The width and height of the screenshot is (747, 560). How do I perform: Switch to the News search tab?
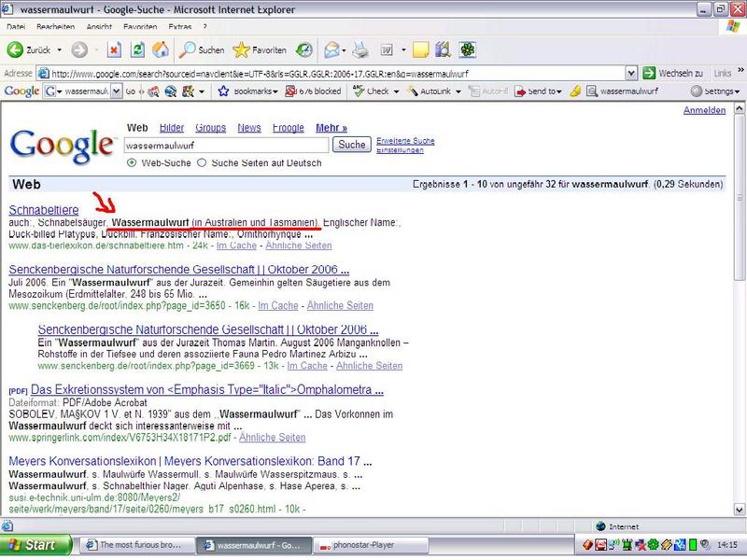click(x=249, y=128)
